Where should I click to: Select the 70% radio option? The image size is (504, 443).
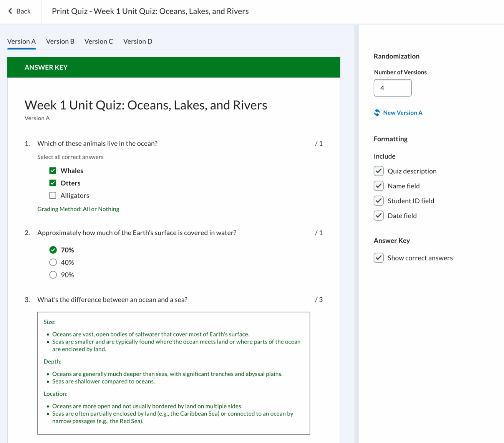[53, 250]
